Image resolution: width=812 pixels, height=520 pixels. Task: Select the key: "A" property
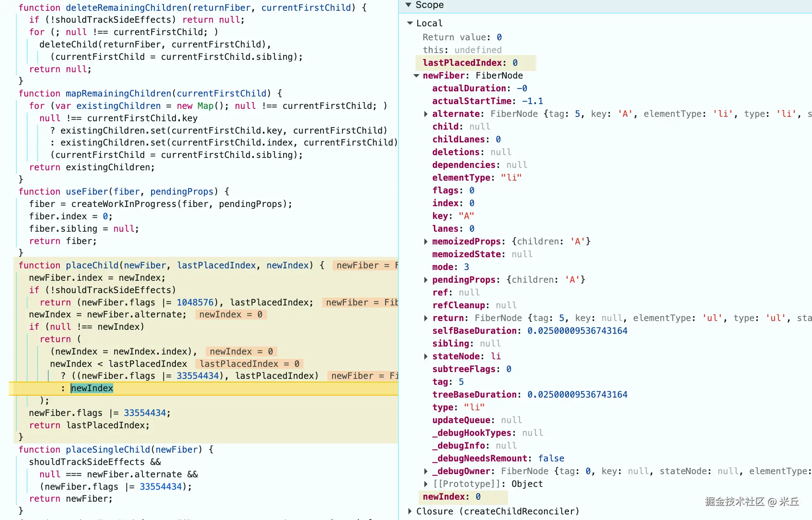(453, 216)
